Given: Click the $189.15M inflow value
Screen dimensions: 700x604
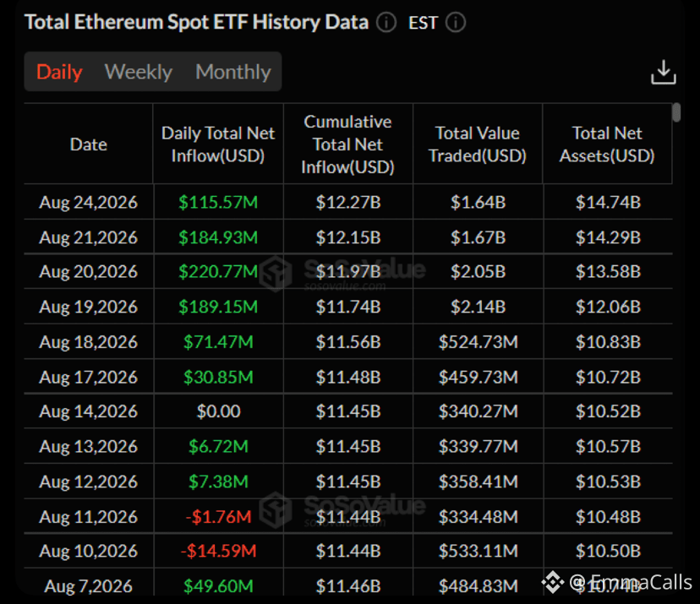Looking at the screenshot, I should coord(218,307).
